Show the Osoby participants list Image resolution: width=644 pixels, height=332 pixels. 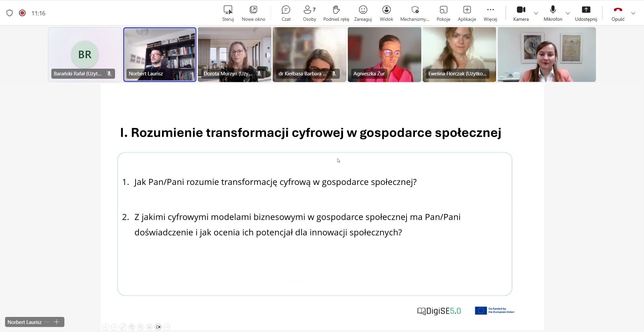[x=309, y=13]
